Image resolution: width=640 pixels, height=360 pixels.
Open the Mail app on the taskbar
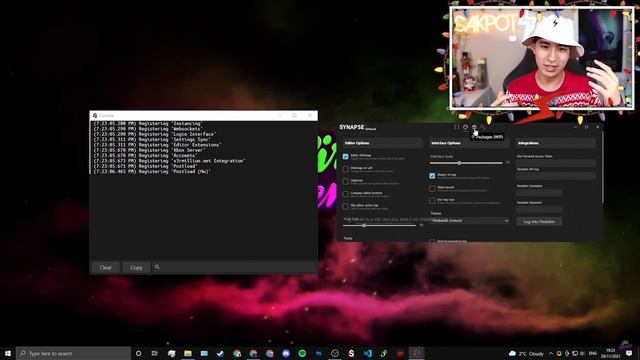[x=204, y=353]
